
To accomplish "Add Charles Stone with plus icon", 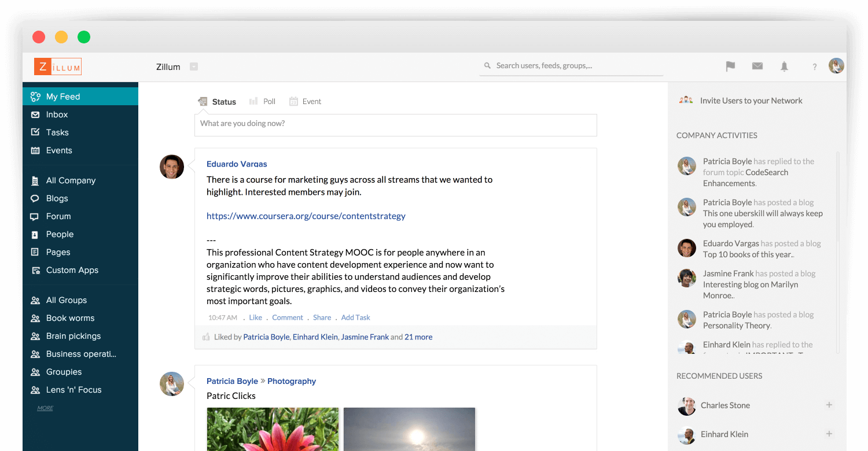I will pos(829,405).
